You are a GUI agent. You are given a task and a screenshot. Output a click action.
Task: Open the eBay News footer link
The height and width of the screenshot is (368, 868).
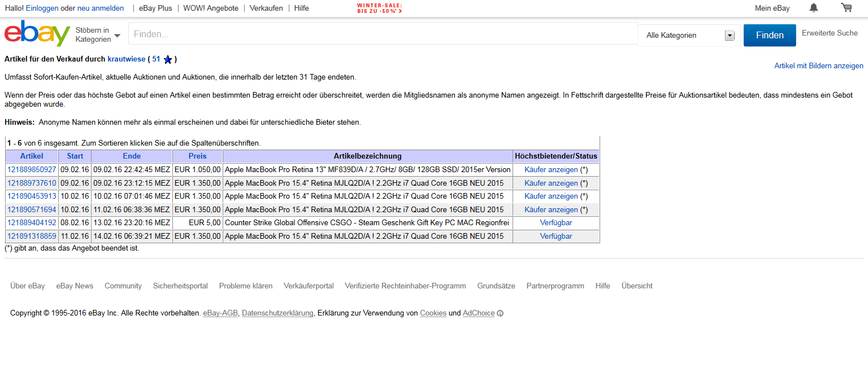click(x=75, y=286)
